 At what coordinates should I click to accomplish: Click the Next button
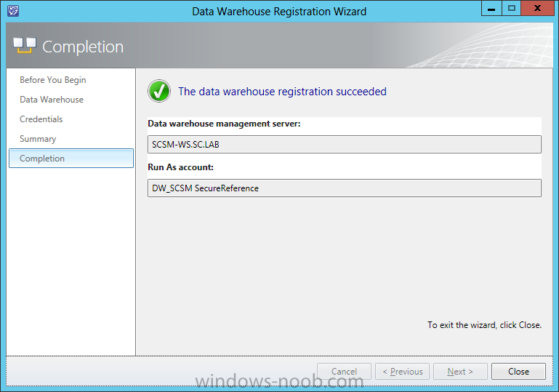(460, 372)
